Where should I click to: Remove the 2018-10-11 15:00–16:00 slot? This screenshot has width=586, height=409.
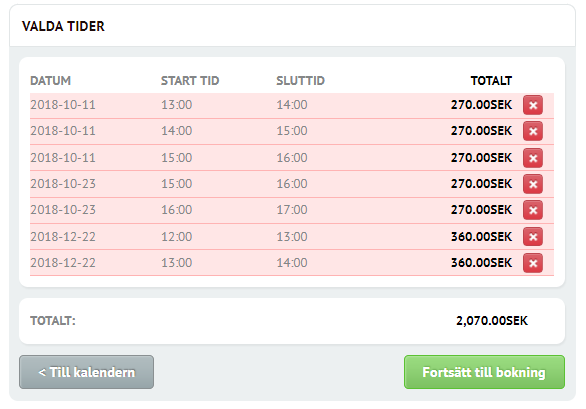(533, 158)
